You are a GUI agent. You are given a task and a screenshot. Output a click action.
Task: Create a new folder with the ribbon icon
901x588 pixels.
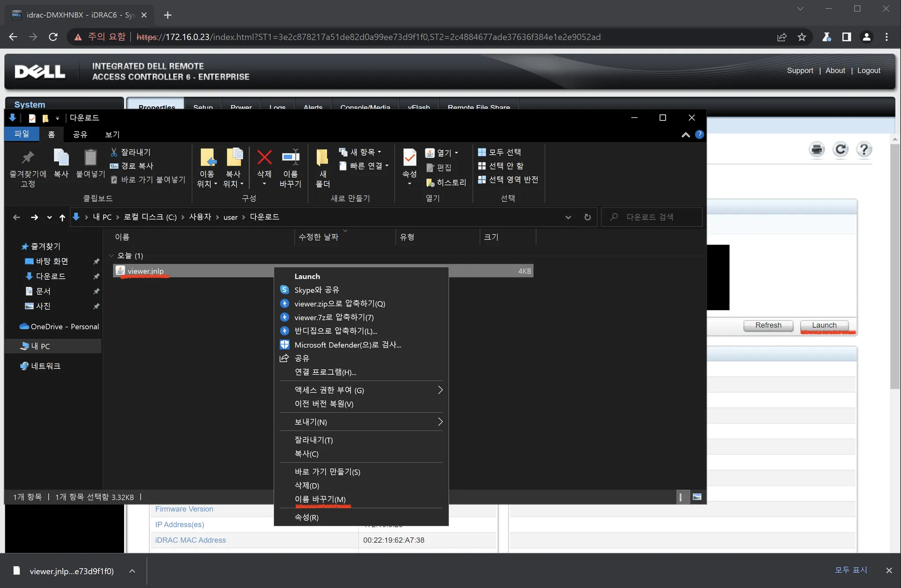[x=322, y=157]
